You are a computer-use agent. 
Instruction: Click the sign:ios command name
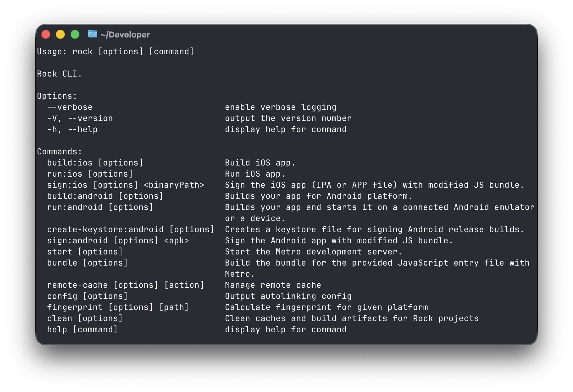67,185
